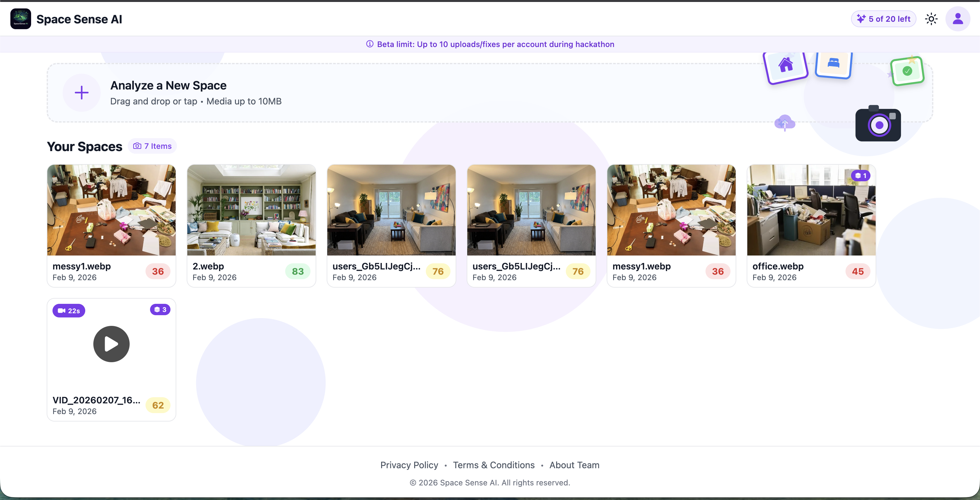Click the layers badge showing 3
980x500 pixels.
point(160,309)
